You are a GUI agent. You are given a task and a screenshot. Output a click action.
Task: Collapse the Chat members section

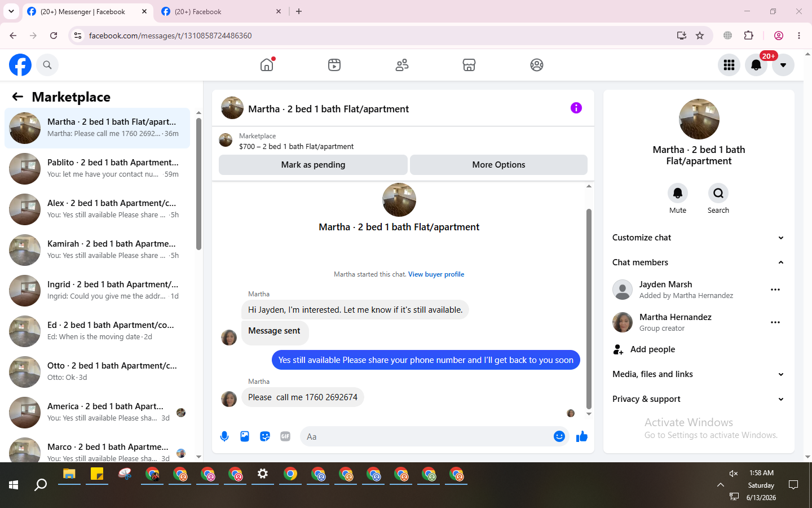[x=699, y=262]
